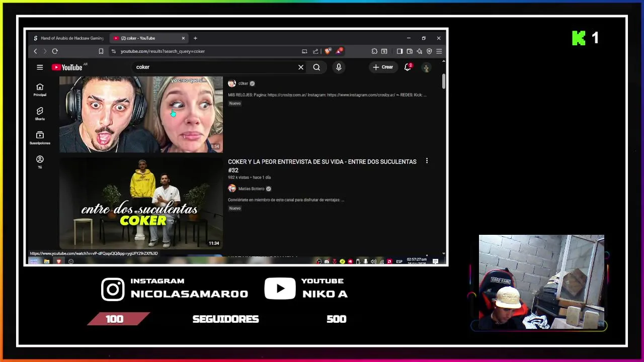Open Principal in the YouTube sidebar
The width and height of the screenshot is (644, 362).
point(40,90)
